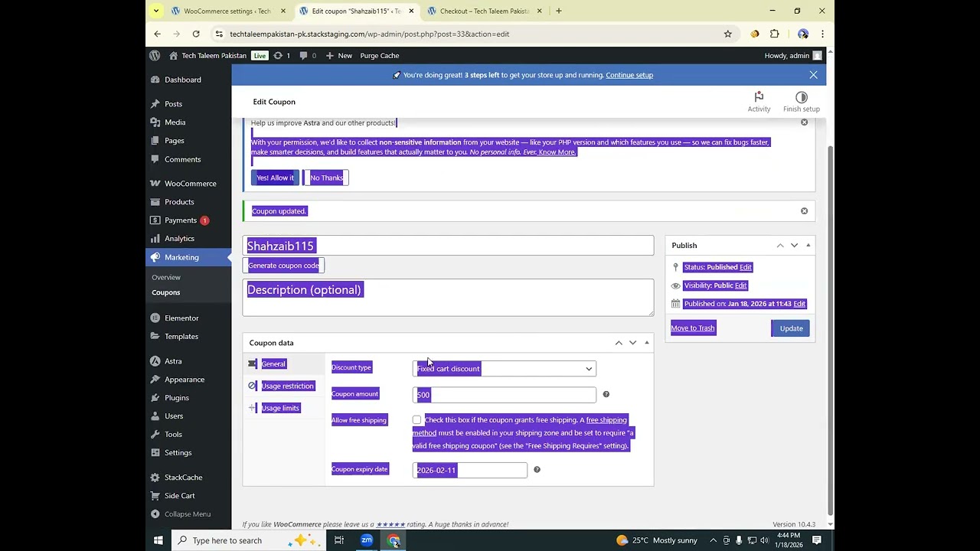980x551 pixels.
Task: Open the Discount type dropdown
Action: click(x=504, y=369)
